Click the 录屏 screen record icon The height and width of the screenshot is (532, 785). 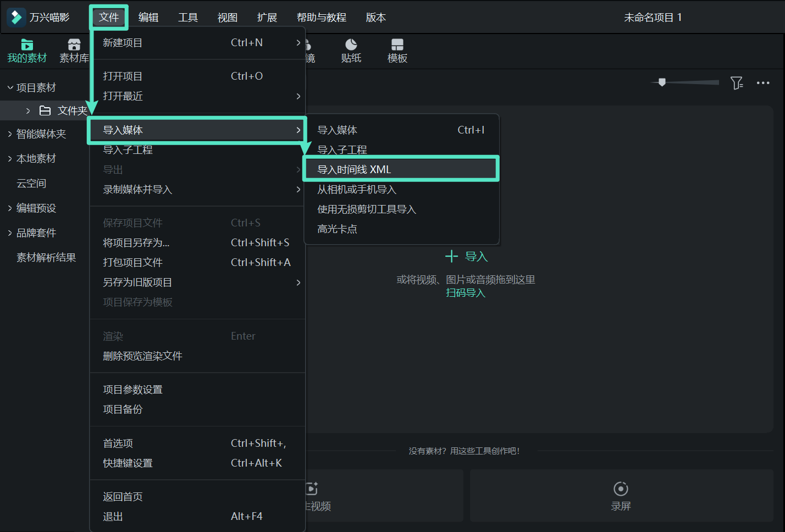pyautogui.click(x=621, y=489)
